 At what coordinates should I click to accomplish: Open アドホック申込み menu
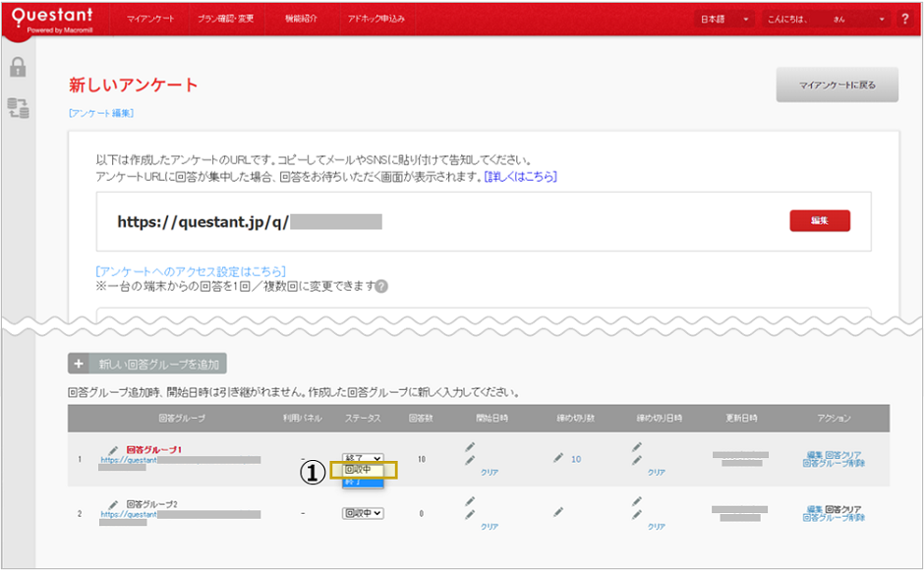pos(375,19)
